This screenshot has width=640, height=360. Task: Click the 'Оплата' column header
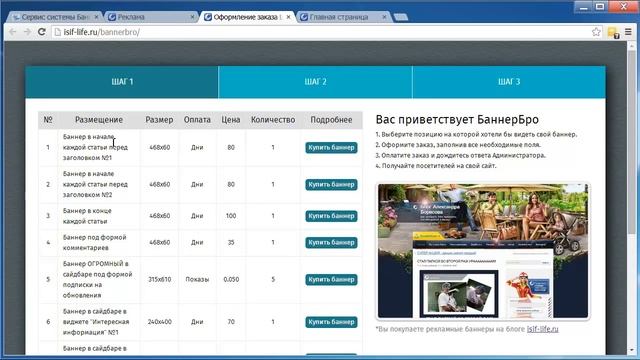tap(197, 120)
